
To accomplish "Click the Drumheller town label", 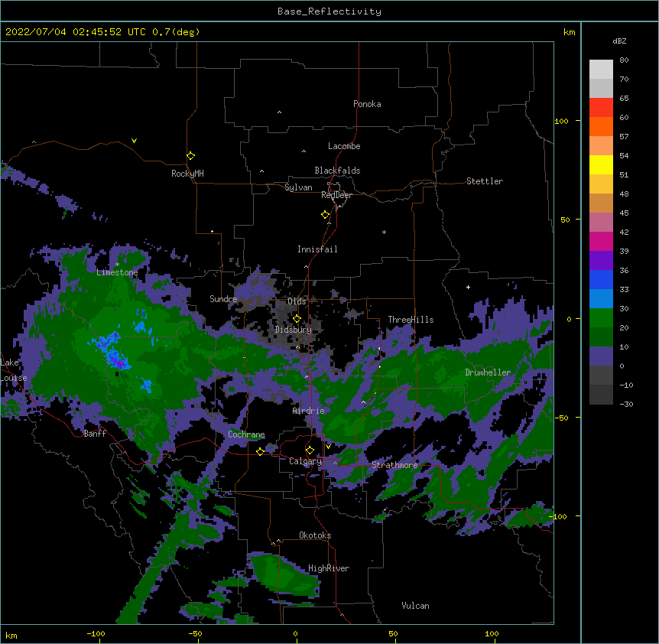I will (x=488, y=372).
